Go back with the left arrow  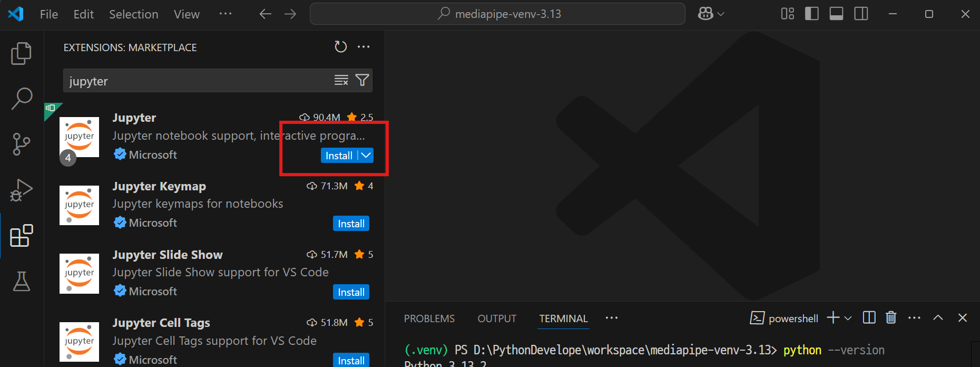click(266, 14)
